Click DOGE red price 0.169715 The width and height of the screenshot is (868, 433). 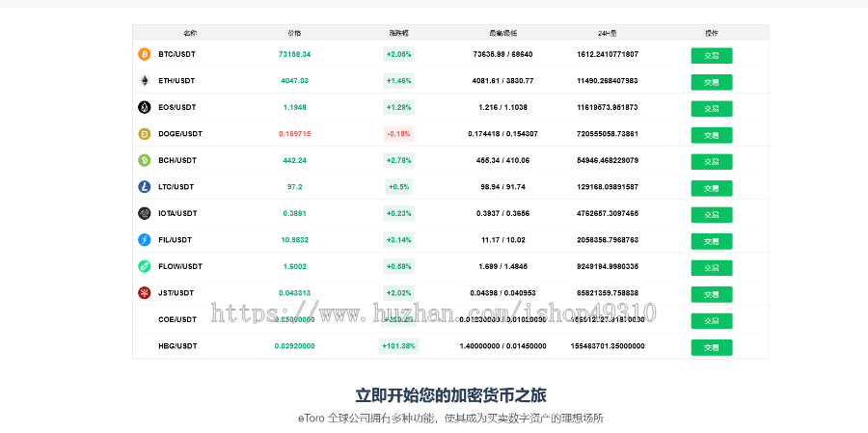pyautogui.click(x=294, y=134)
